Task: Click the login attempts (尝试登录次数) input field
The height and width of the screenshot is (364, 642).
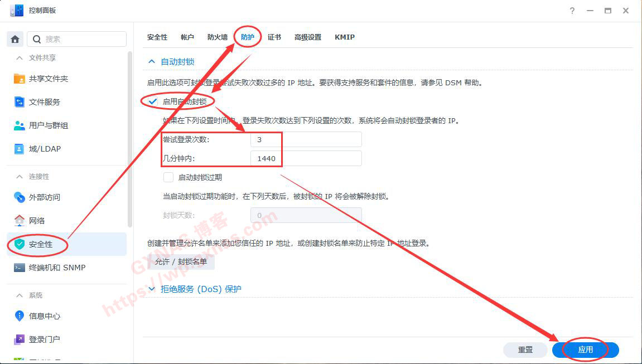Action: 306,139
